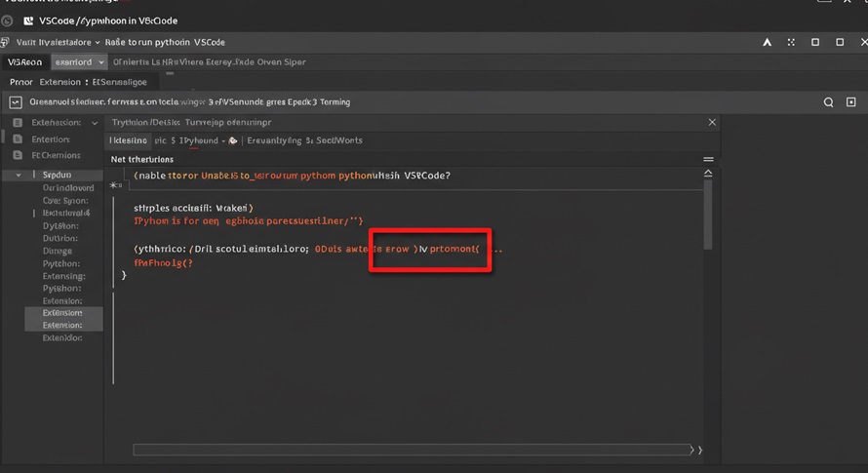Click the terminal box icon beside 'Oresanuol'
The image size is (868, 473).
[x=16, y=102]
